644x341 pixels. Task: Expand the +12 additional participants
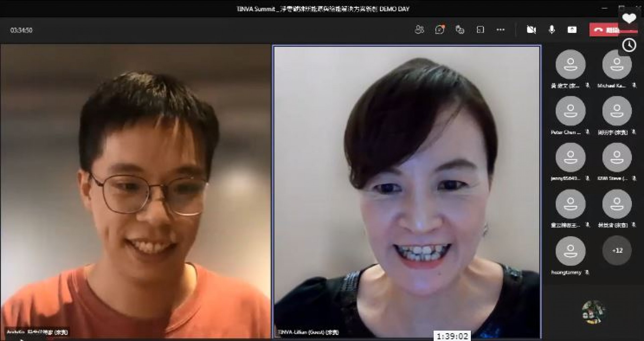(617, 250)
